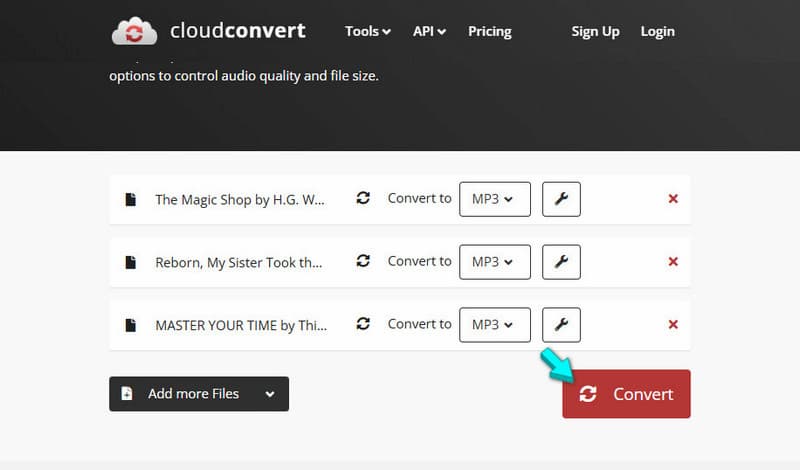
Task: Click file name 'MASTER YOUR TIME by Thi...'
Action: click(x=241, y=325)
